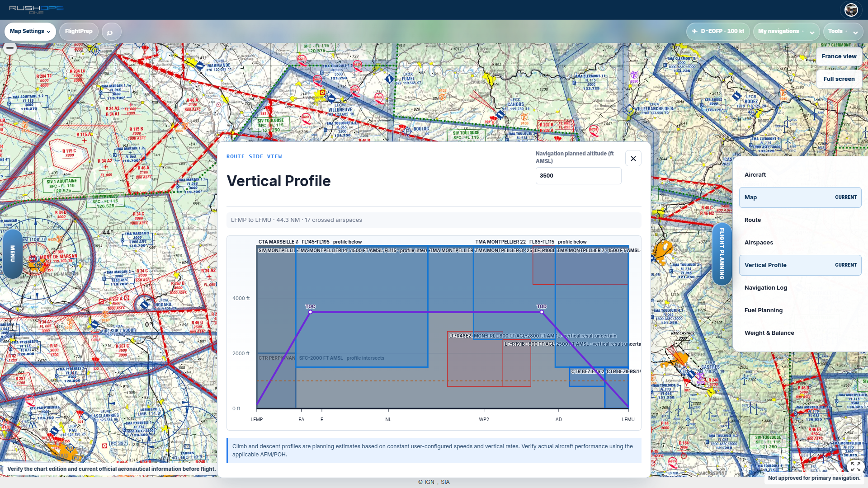Viewport: 868px width, 488px height.
Task: Click the EA waypoint label on axis
Action: tap(302, 420)
